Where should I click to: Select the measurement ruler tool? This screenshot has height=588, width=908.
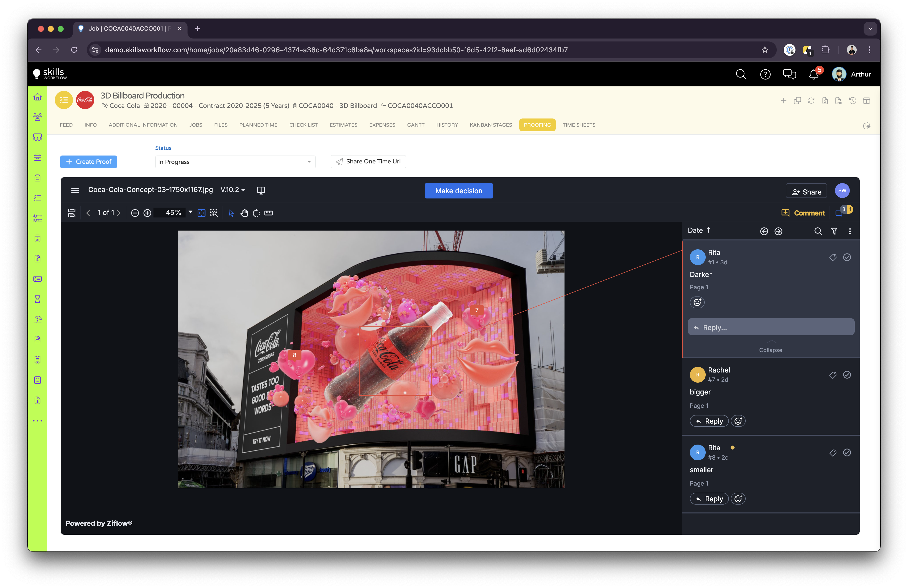pyautogui.click(x=269, y=213)
